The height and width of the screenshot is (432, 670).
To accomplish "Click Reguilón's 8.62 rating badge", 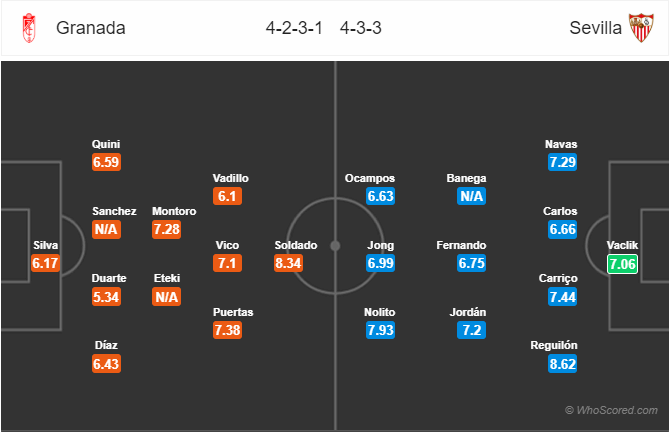I will tap(563, 364).
